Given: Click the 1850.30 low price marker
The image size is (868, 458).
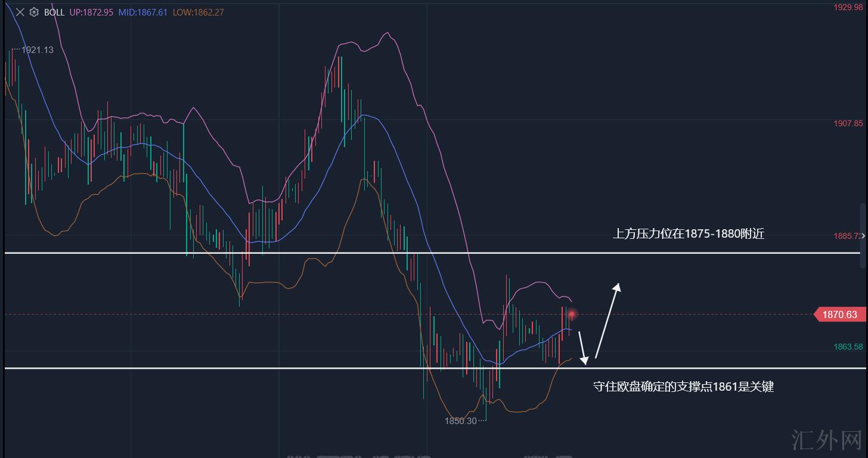Looking at the screenshot, I should (x=461, y=420).
